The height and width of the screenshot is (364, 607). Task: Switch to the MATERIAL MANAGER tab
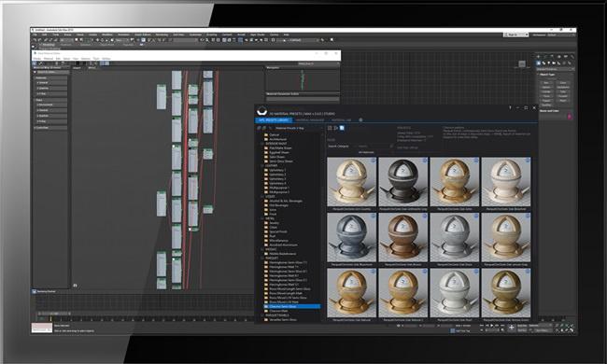pyautogui.click(x=310, y=119)
